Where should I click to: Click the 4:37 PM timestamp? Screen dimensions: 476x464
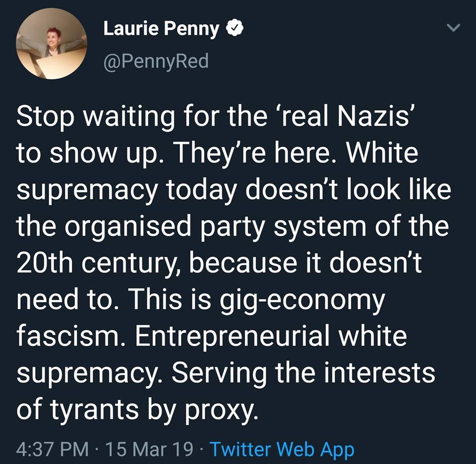tap(52, 449)
